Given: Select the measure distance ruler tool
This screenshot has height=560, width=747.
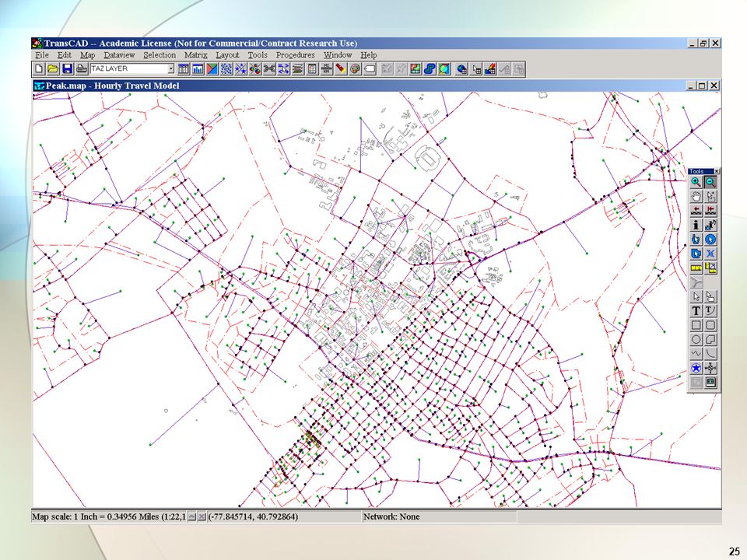Looking at the screenshot, I should tap(696, 268).
